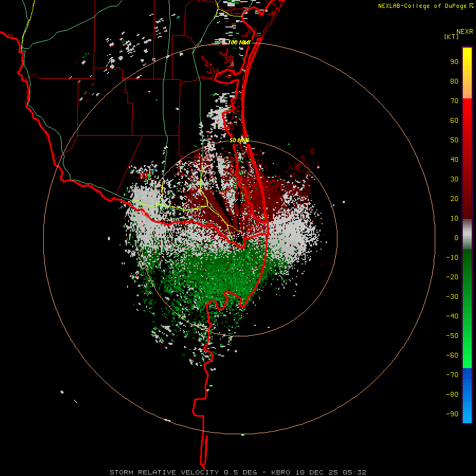Click the -90 knot scale label

pos(452,414)
